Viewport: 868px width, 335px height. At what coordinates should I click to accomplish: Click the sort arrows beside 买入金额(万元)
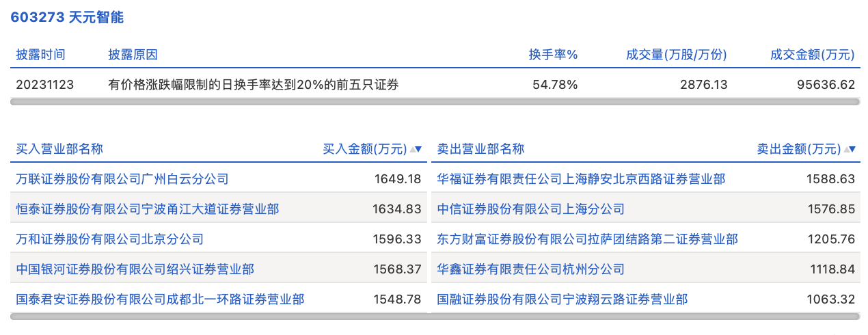point(416,149)
